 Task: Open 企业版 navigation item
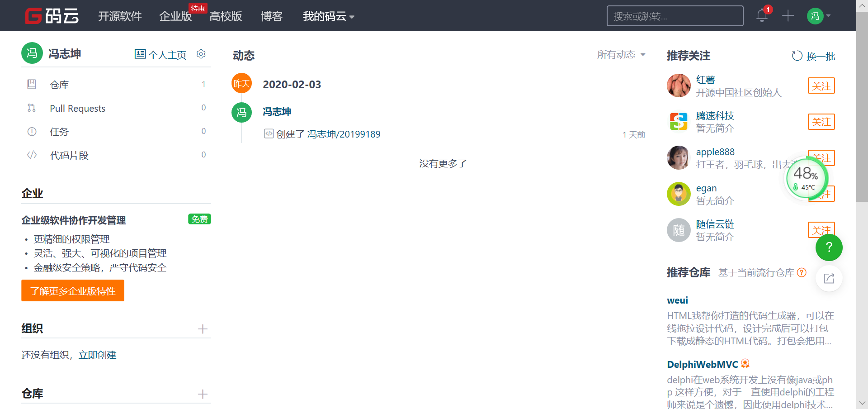point(175,16)
